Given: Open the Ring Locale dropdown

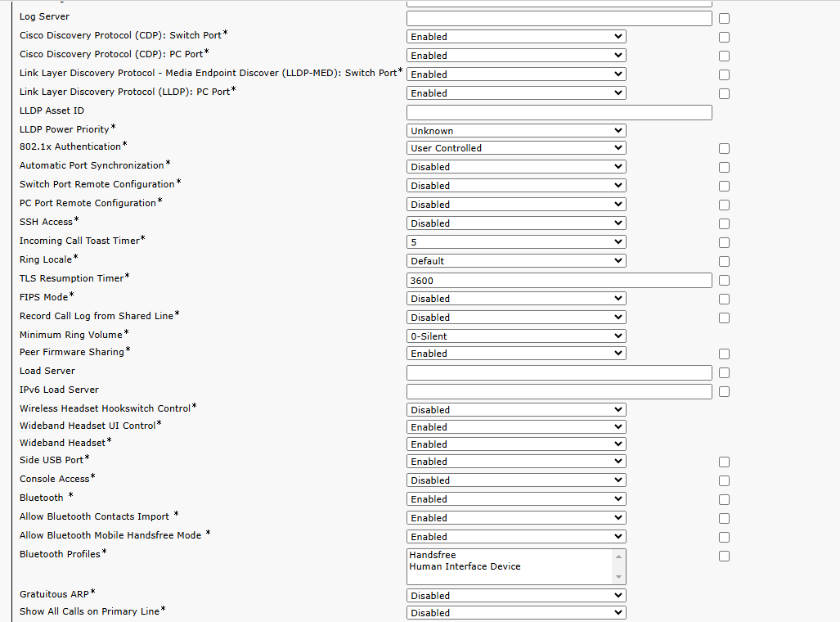Looking at the screenshot, I should [516, 260].
